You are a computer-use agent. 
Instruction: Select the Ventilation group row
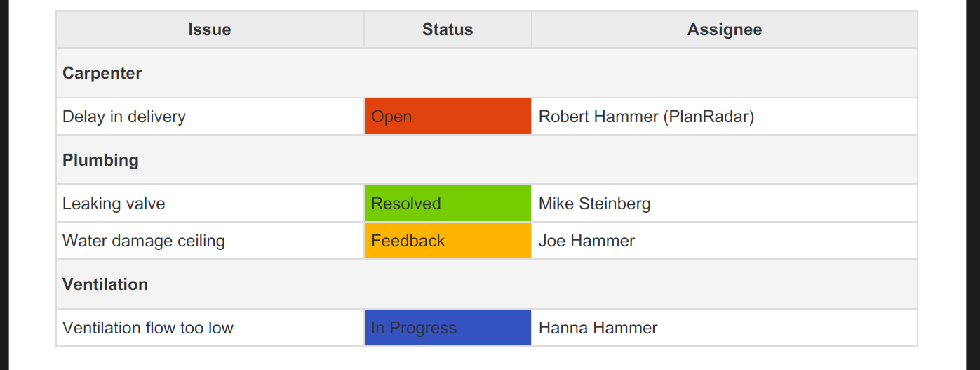click(x=486, y=284)
